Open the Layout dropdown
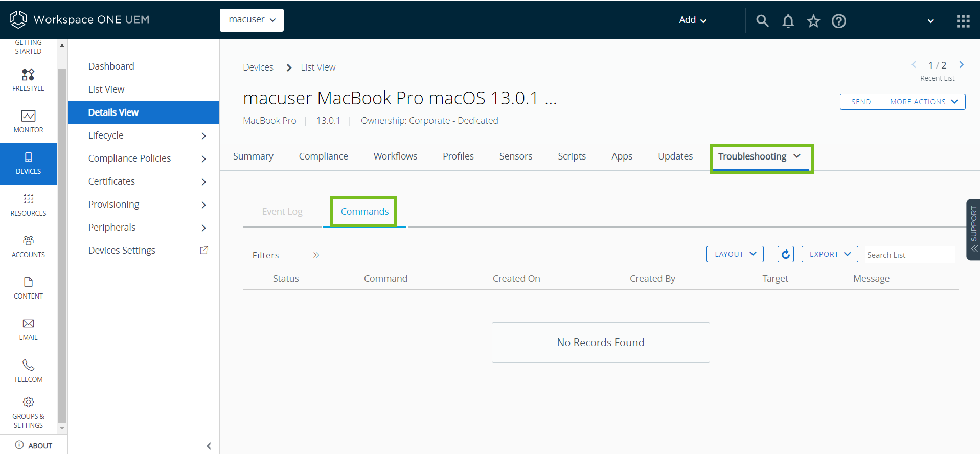Image resolution: width=980 pixels, height=454 pixels. [x=735, y=254]
